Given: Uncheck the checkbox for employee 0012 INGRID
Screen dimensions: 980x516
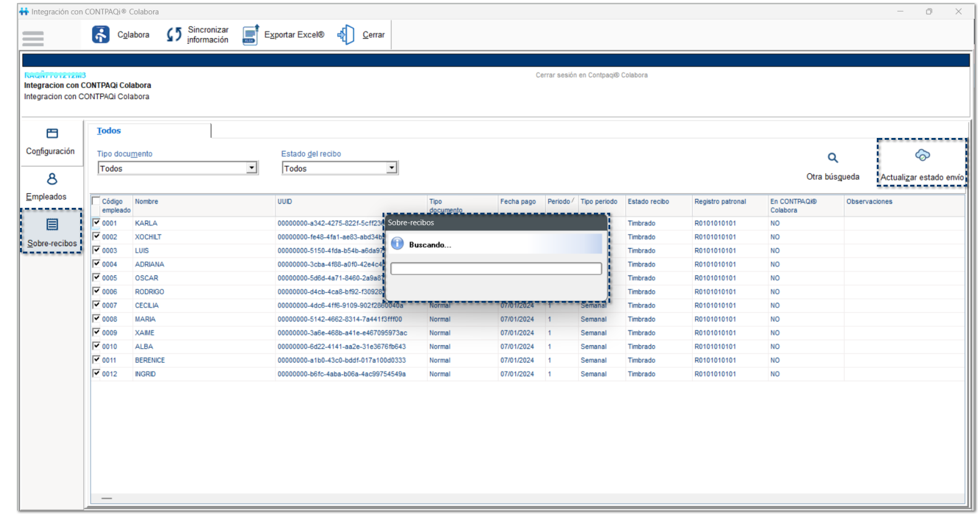Looking at the screenshot, I should (x=96, y=373).
